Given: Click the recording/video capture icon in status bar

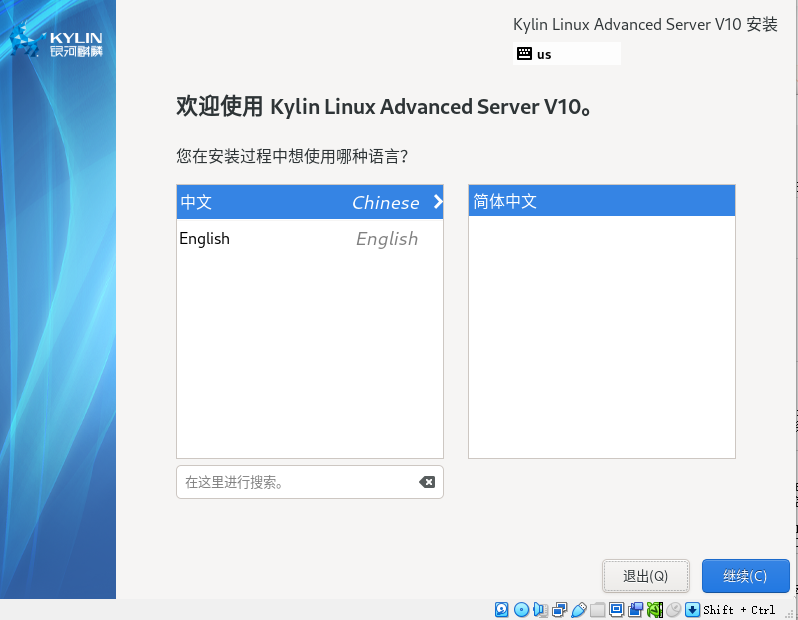Looking at the screenshot, I should click(x=636, y=609).
